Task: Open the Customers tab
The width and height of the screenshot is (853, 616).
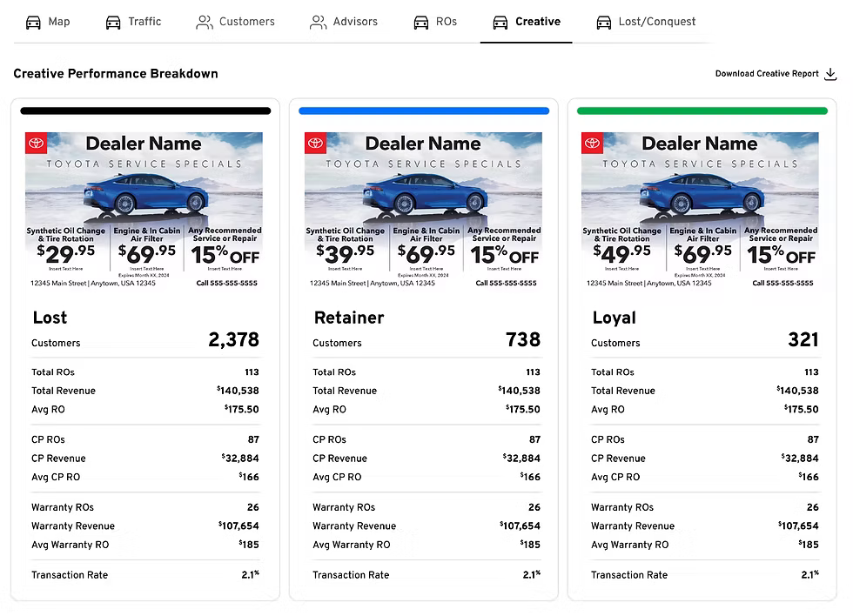Action: (236, 22)
